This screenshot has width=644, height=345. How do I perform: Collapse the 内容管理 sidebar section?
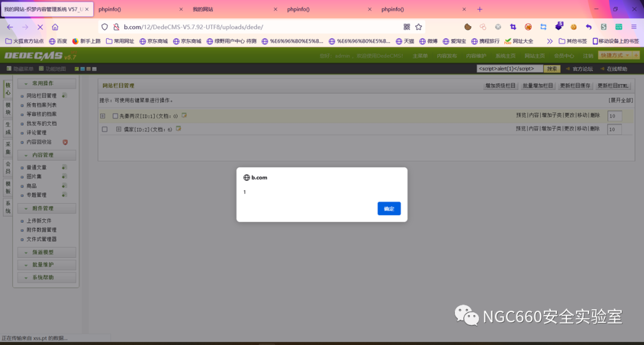[x=47, y=155]
